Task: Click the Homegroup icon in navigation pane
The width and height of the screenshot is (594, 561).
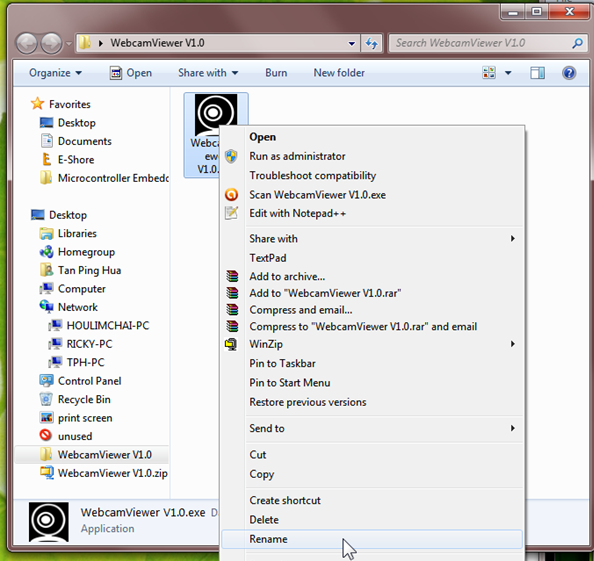Action: pyautogui.click(x=46, y=252)
